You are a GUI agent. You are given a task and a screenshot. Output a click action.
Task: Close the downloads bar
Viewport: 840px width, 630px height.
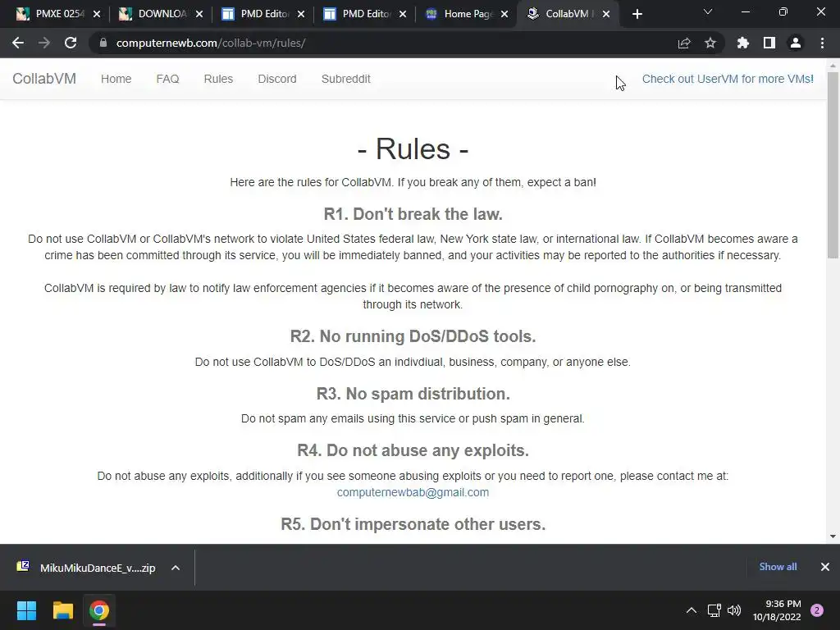pos(825,567)
